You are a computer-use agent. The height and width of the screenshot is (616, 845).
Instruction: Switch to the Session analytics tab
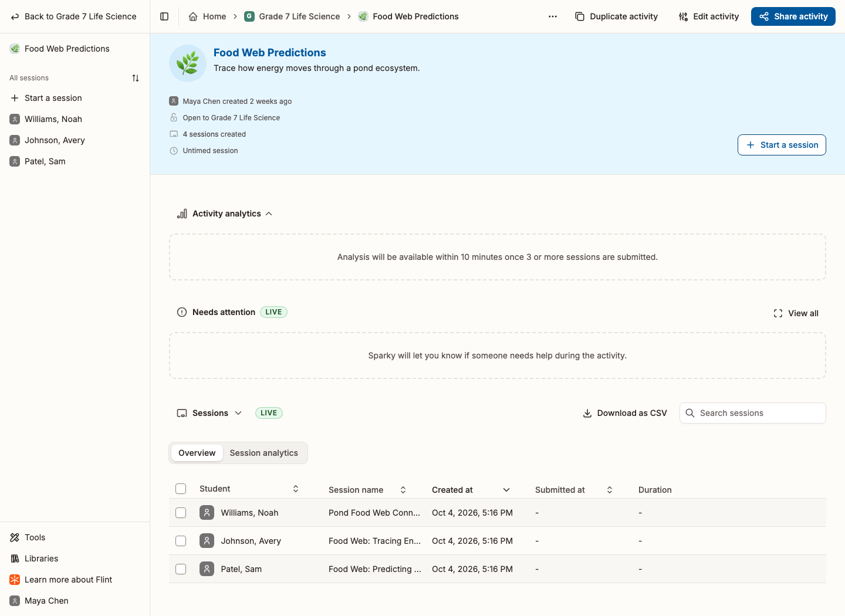point(264,453)
